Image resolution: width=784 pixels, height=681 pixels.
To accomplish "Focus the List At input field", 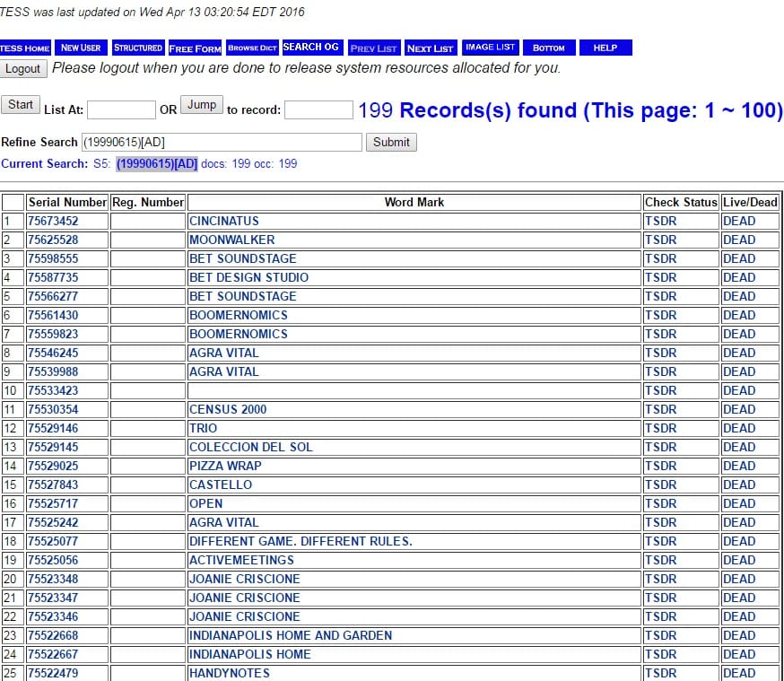I will (121, 109).
